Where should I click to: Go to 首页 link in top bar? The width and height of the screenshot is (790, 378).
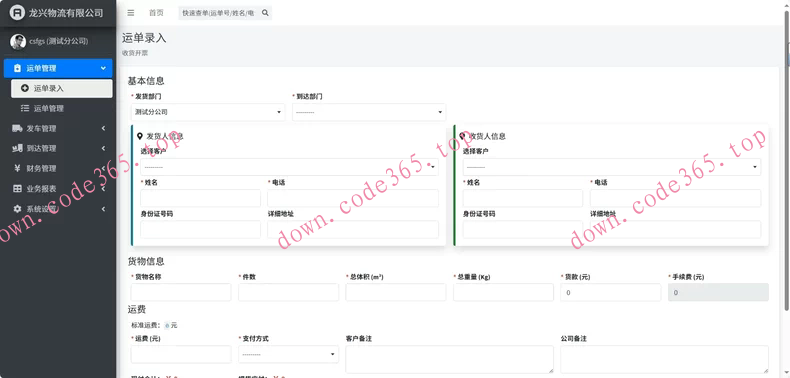coord(156,13)
